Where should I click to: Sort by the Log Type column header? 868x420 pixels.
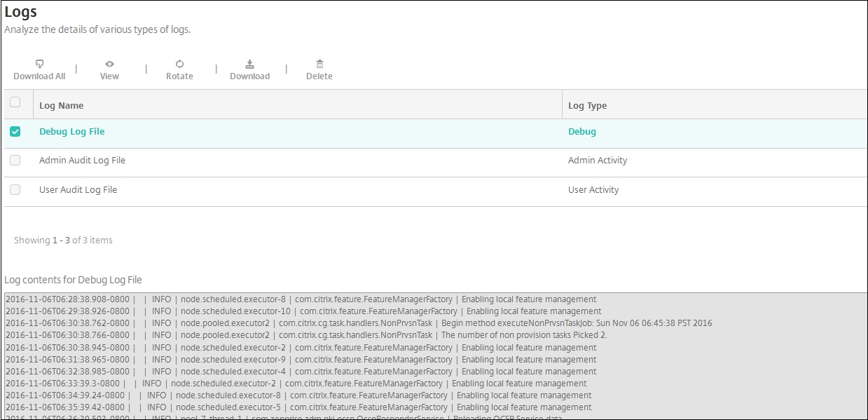tap(587, 106)
